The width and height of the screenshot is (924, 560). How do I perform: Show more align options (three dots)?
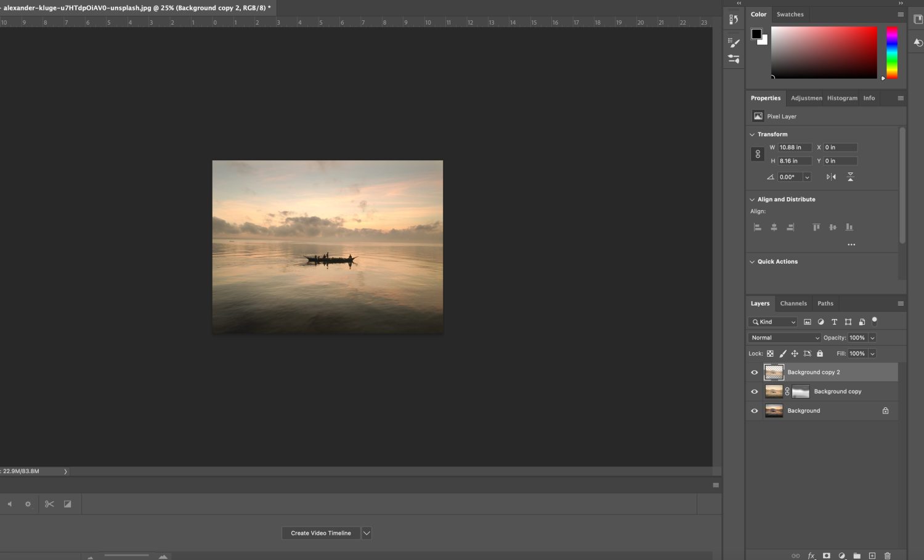coord(851,245)
